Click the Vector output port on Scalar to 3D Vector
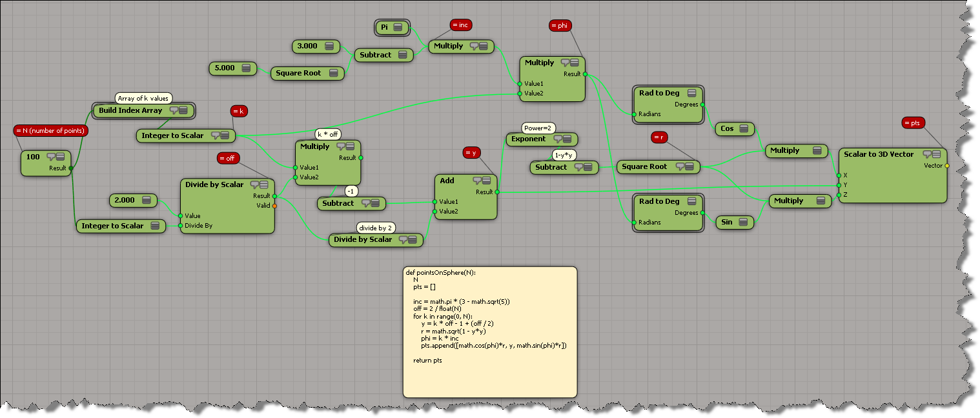This screenshot has width=980, height=418. 947,166
